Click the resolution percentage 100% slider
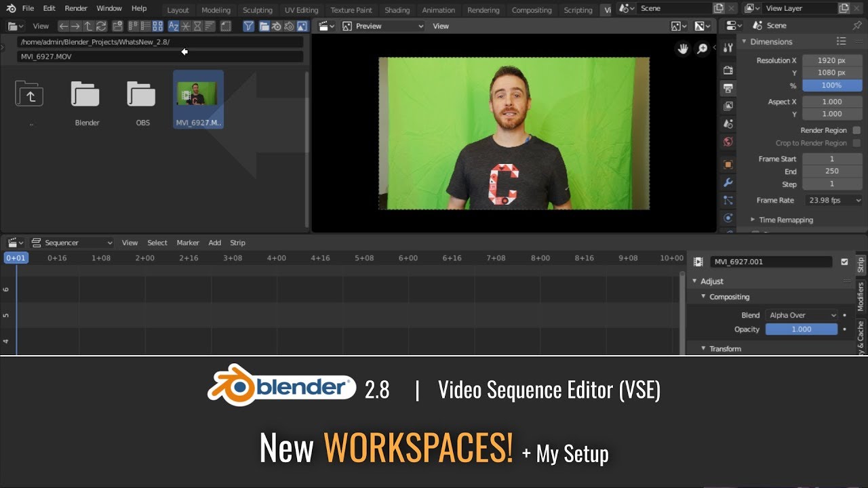The image size is (868, 488). pyautogui.click(x=832, y=85)
